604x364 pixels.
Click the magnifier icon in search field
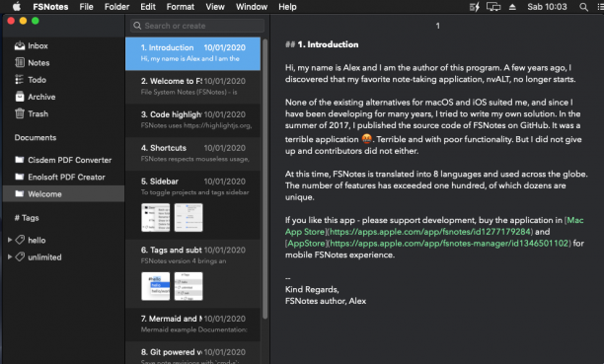point(137,26)
